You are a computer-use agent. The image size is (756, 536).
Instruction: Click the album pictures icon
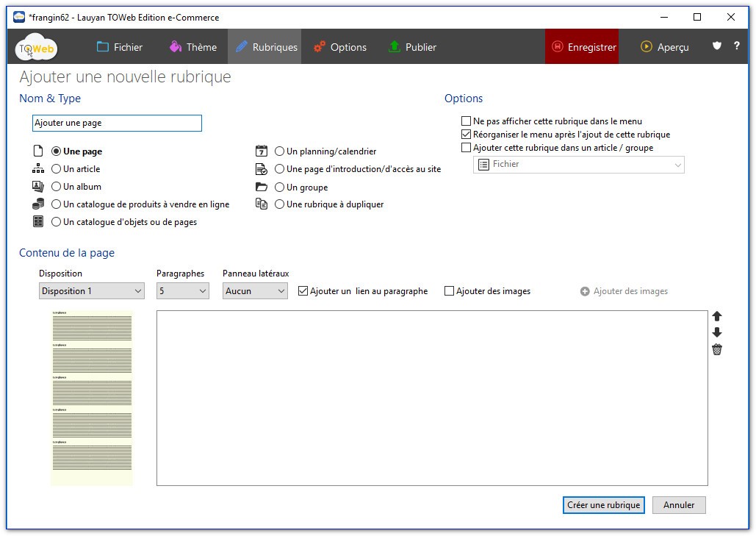(x=38, y=187)
